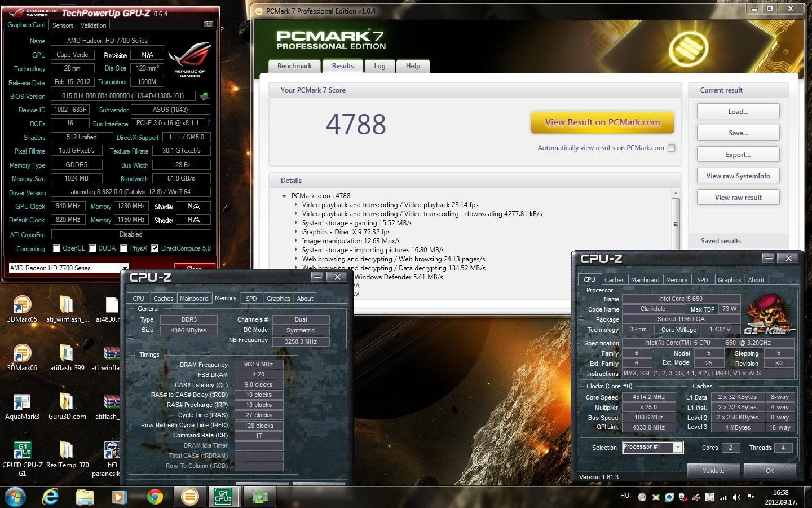
Task: Expand the Video playback 23.14 fps entry
Action: point(296,205)
